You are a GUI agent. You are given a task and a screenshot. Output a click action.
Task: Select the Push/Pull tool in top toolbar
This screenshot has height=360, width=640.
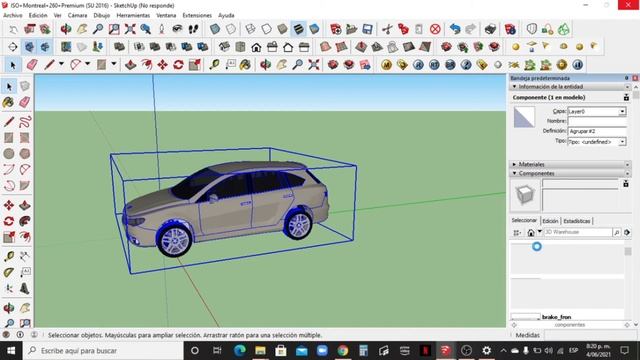pos(130,64)
